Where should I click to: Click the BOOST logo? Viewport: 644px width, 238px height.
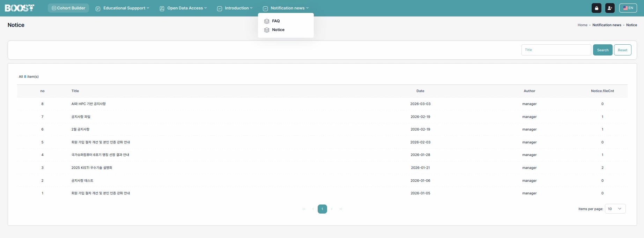pos(20,8)
